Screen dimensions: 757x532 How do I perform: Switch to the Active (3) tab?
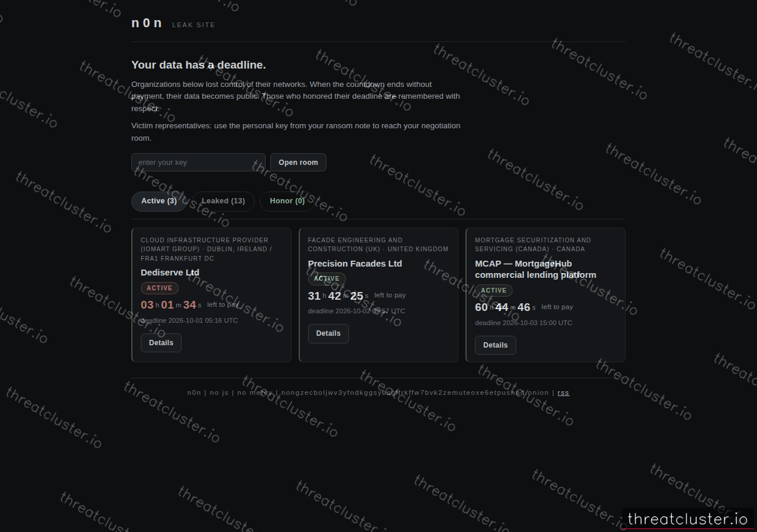coord(159,201)
